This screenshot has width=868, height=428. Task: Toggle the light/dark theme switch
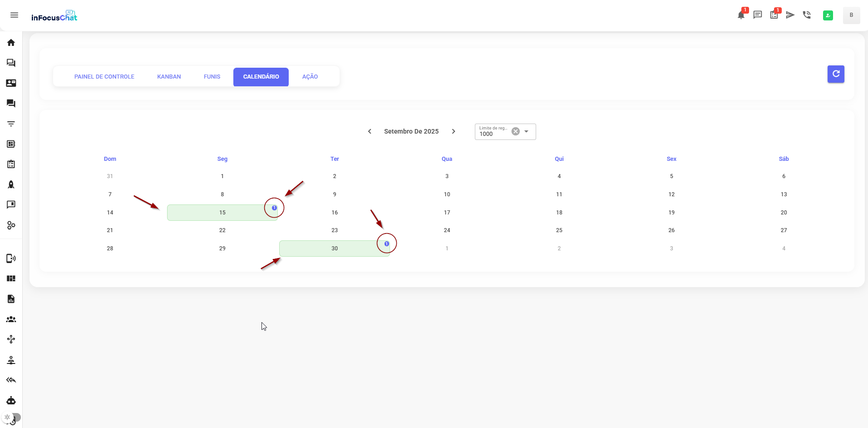pyautogui.click(x=12, y=417)
